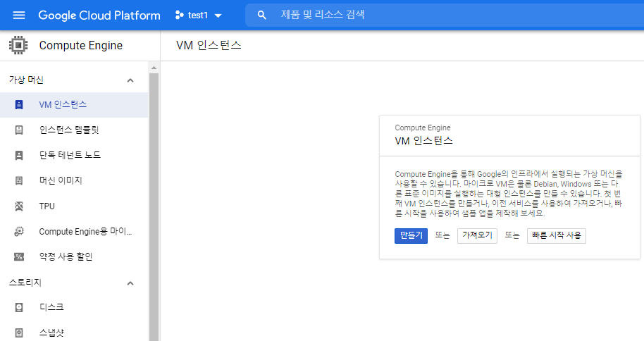Image resolution: width=644 pixels, height=341 pixels.
Task: Click the card's VM 인스턴스 heading
Action: tap(423, 141)
